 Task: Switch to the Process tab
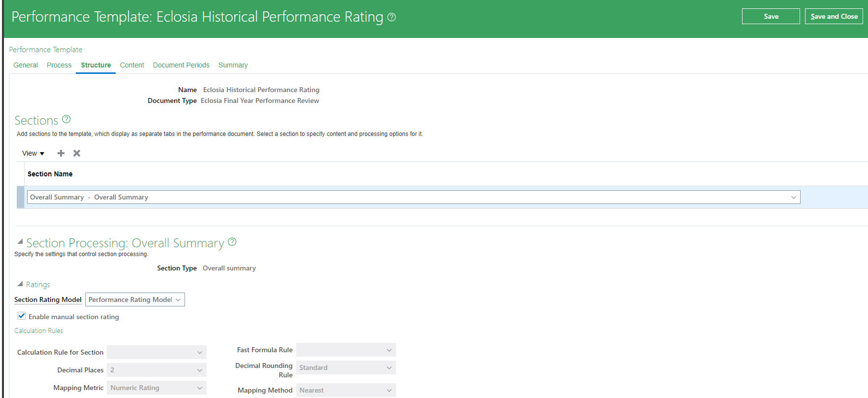(x=59, y=65)
